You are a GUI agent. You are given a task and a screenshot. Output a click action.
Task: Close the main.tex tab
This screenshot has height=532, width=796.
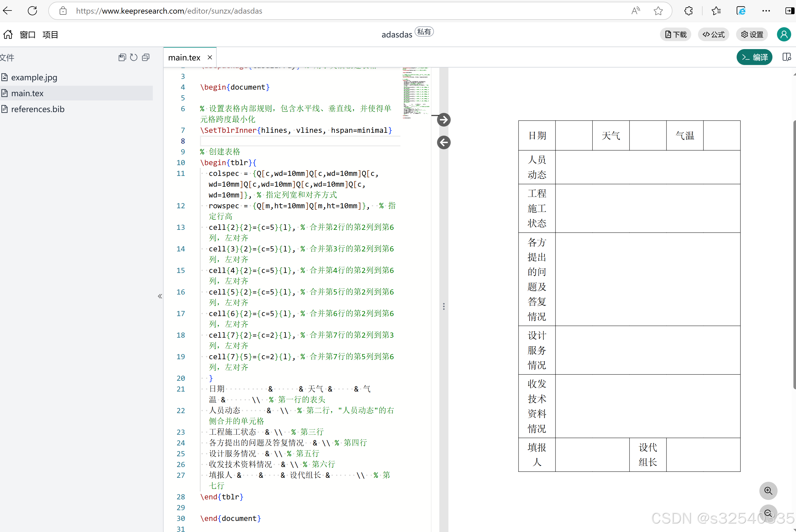(x=210, y=57)
